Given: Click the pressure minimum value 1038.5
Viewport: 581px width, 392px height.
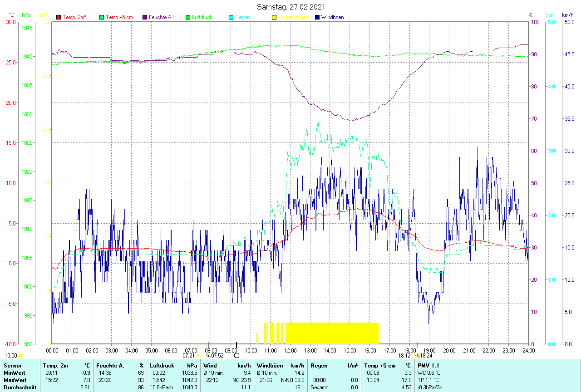Looking at the screenshot, I should (189, 372).
